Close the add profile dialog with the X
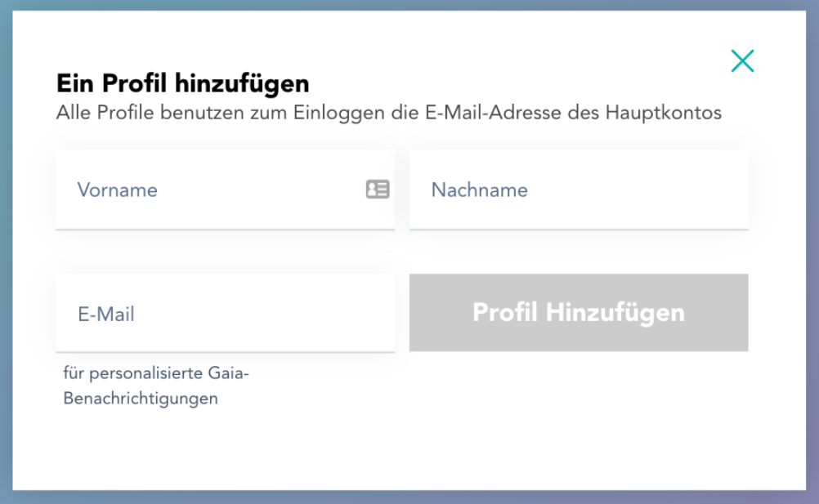819x504 pixels. point(742,61)
